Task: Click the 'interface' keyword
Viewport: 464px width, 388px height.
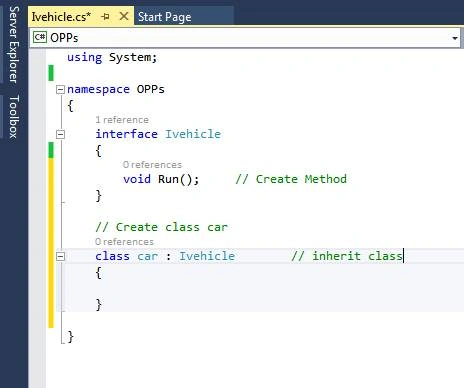Action: [126, 134]
